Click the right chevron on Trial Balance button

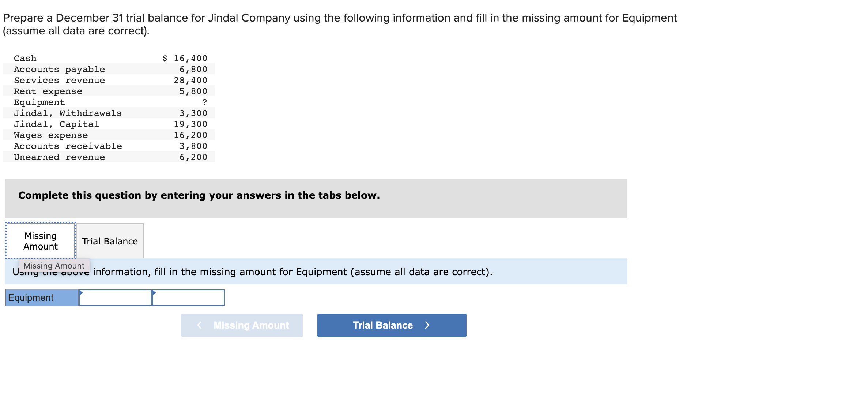pos(427,325)
